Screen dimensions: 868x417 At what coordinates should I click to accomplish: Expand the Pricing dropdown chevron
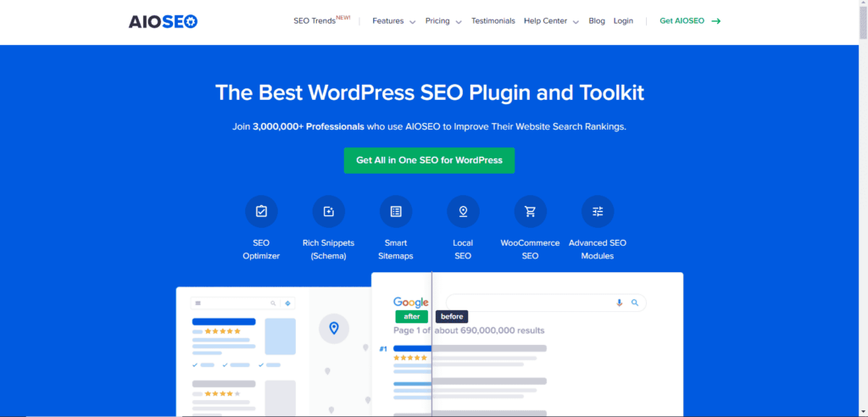(x=459, y=22)
